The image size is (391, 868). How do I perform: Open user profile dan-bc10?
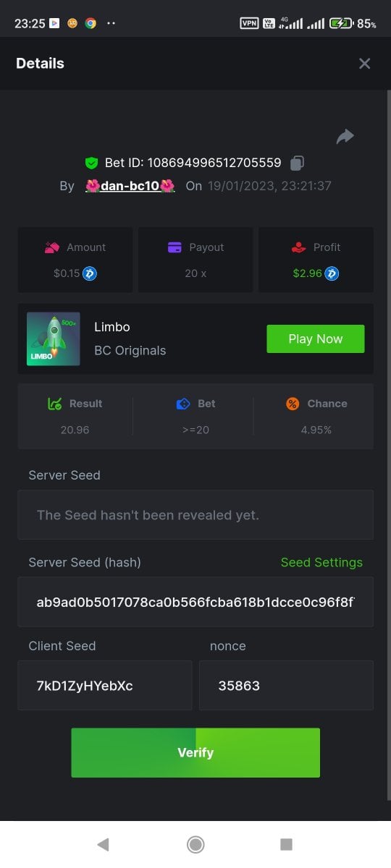[130, 186]
